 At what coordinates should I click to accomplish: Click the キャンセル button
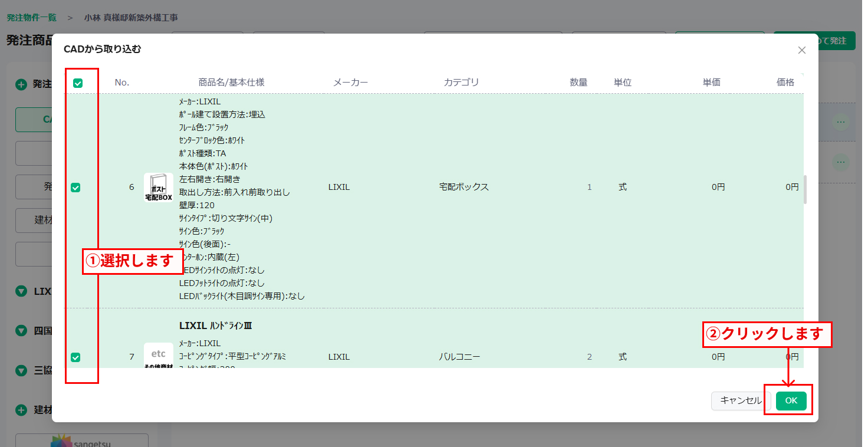[x=741, y=400]
